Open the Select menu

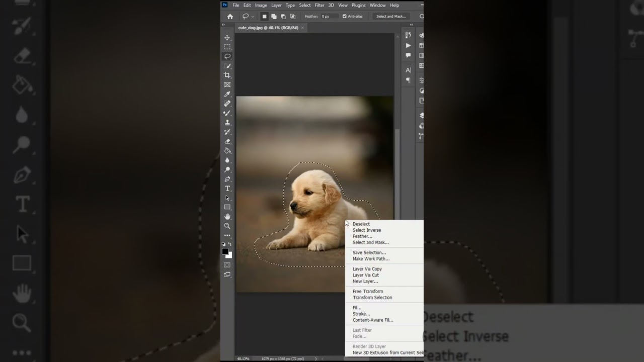(305, 5)
